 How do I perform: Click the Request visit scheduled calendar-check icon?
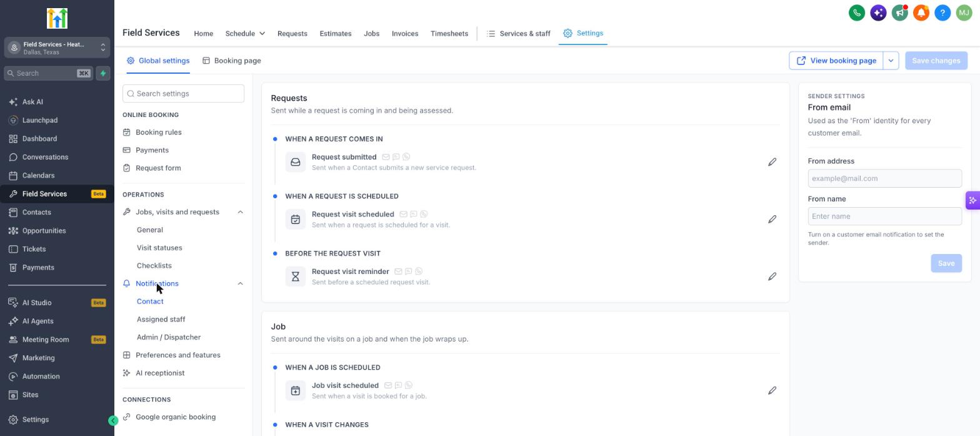[296, 220]
